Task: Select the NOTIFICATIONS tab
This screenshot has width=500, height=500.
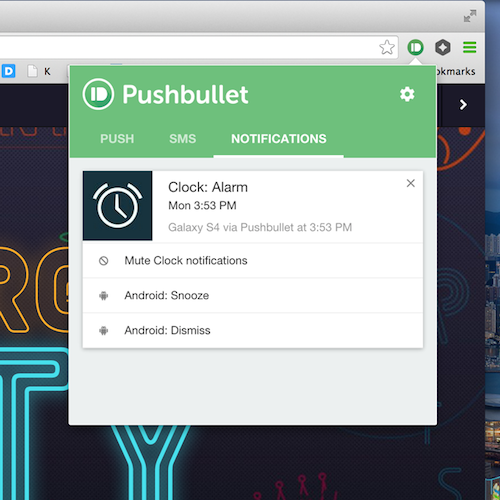Action: pyautogui.click(x=279, y=139)
